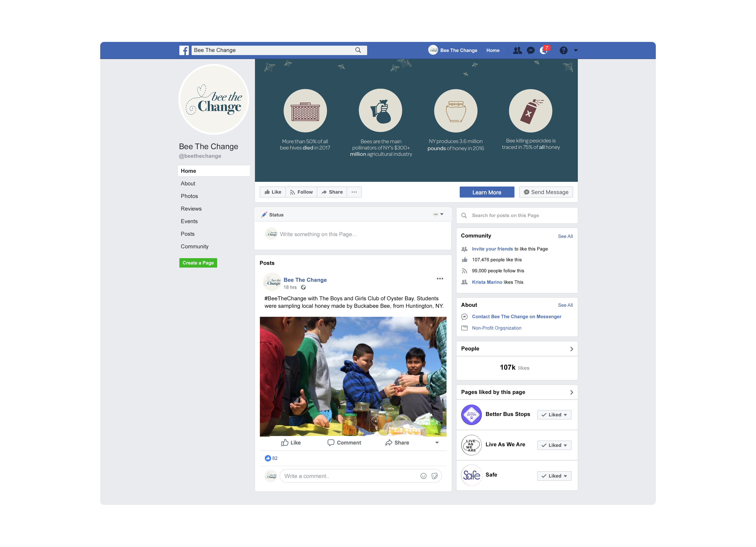Image resolution: width=756 pixels, height=547 pixels.
Task: Click the post privacy globe icon
Action: [x=303, y=287]
